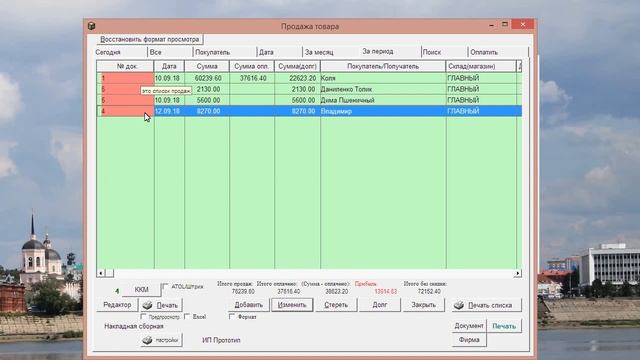
Task: Click the blue Печать button near Документ
Action: point(504,326)
